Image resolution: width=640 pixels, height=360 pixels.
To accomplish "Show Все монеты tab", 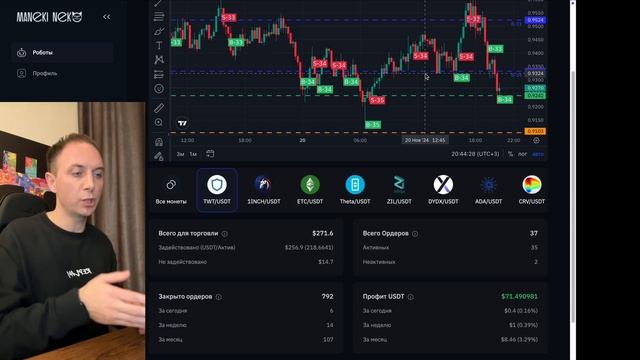I will point(171,190).
